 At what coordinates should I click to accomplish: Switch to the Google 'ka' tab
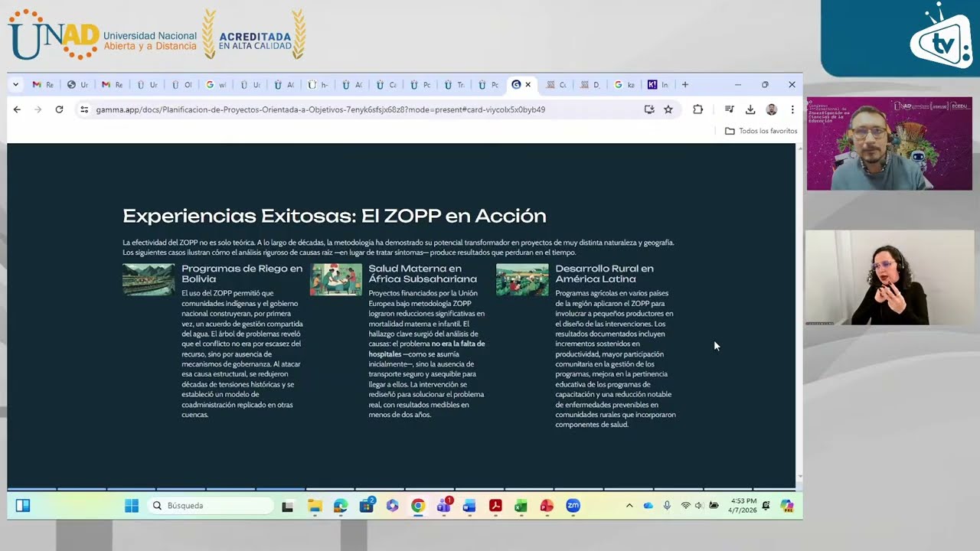pyautogui.click(x=625, y=85)
